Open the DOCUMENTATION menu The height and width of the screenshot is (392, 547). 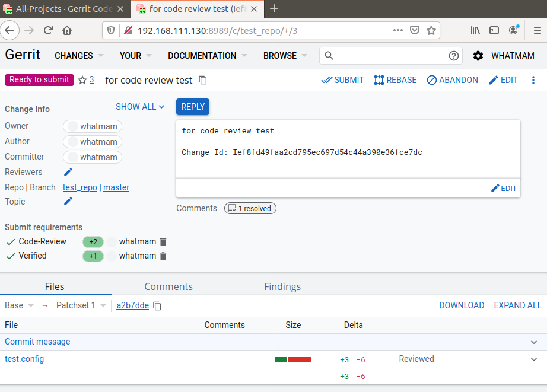[x=207, y=56]
